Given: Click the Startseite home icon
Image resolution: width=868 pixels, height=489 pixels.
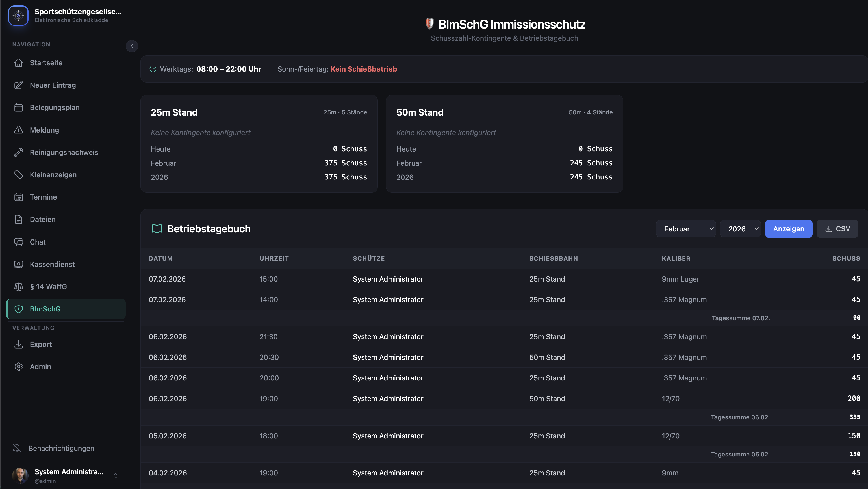Looking at the screenshot, I should [19, 63].
